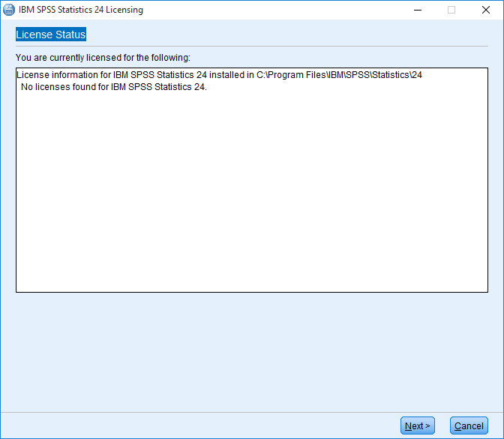This screenshot has width=504, height=439.
Task: Proceed with the Next > button
Action: point(418,425)
